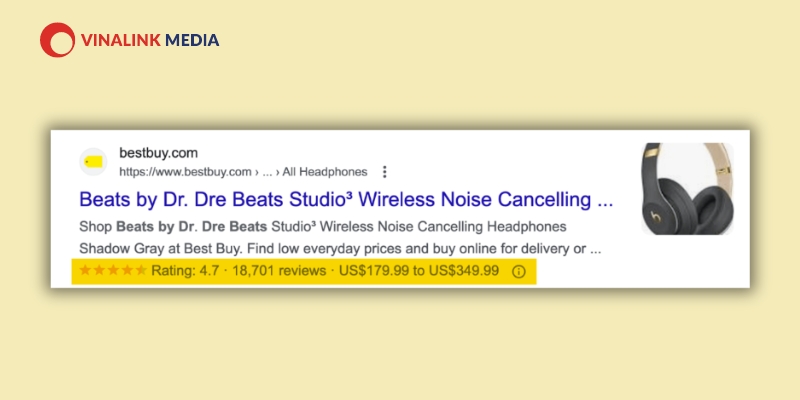Click the half-filled fifth rating star
800x400 pixels.
(141, 270)
